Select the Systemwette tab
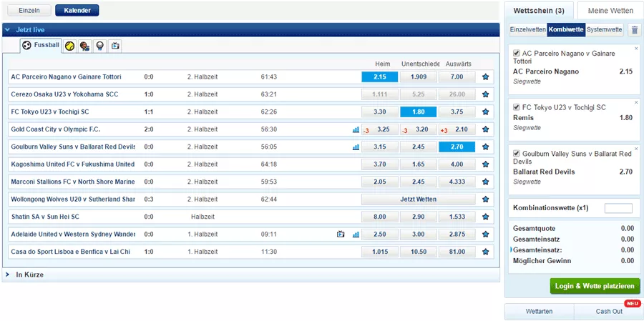Image resolution: width=644 pixels, height=321 pixels. tap(604, 29)
